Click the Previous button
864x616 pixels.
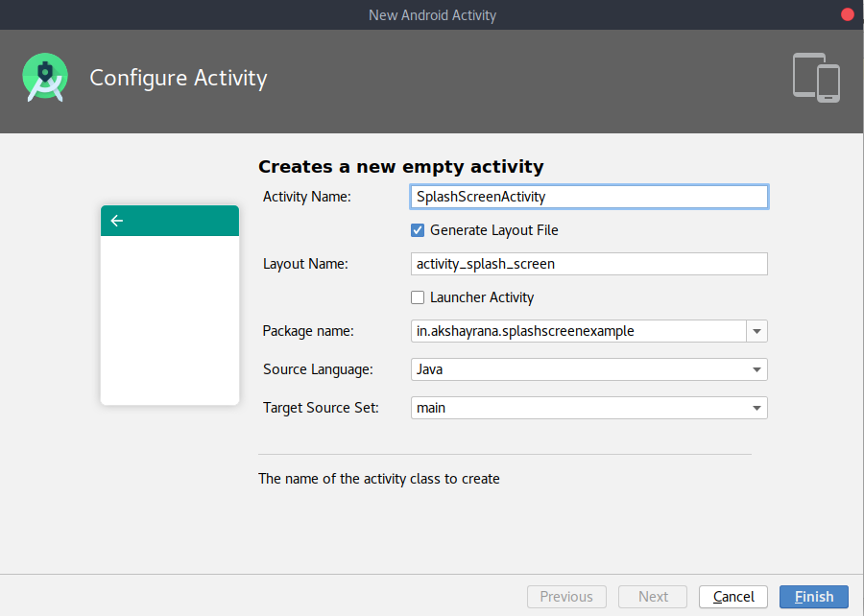566,597
